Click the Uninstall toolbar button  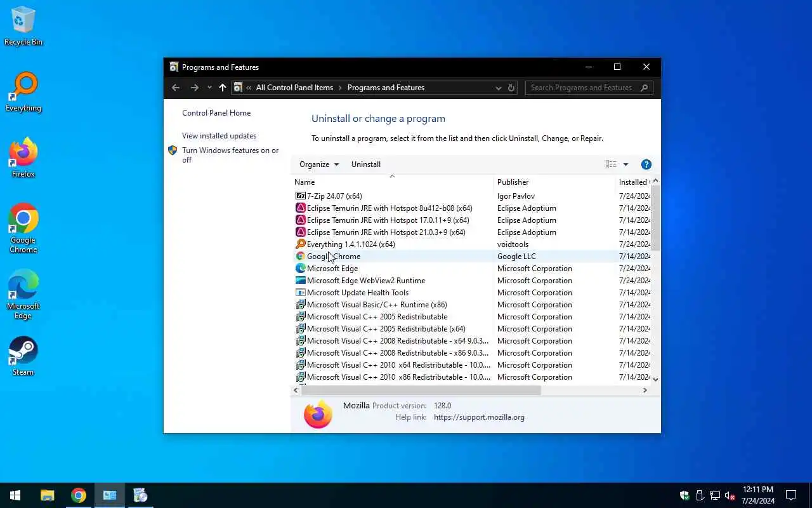click(x=366, y=164)
